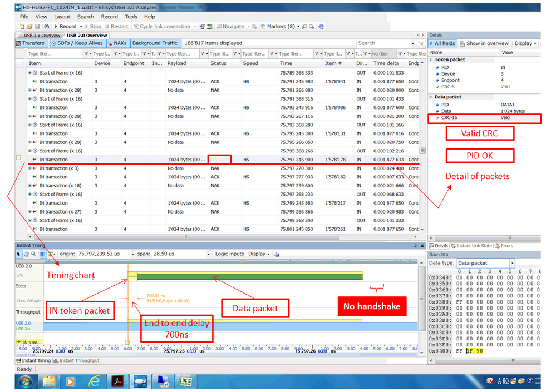The height and width of the screenshot is (392, 556).
Task: Open the File menu
Action: (x=24, y=17)
